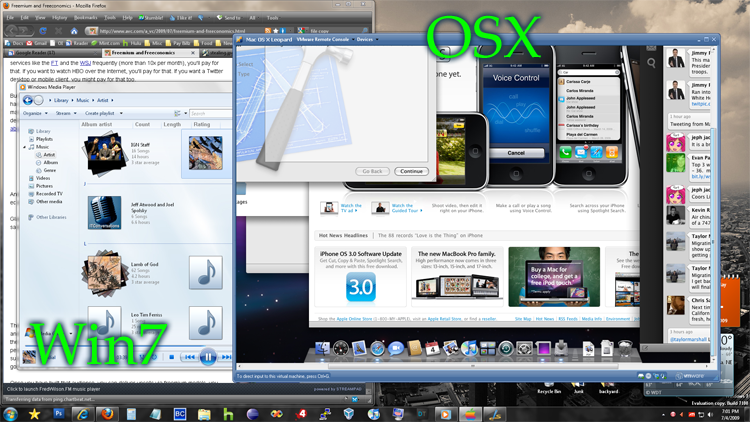750x422 pixels.
Task: Open Windows Media Player taskbar button
Action: (446, 414)
